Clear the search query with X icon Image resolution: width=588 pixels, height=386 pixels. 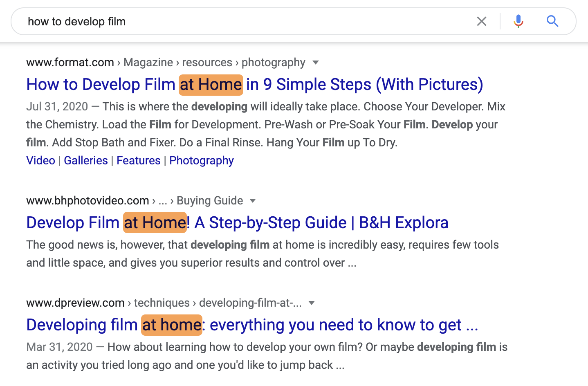pos(482,21)
